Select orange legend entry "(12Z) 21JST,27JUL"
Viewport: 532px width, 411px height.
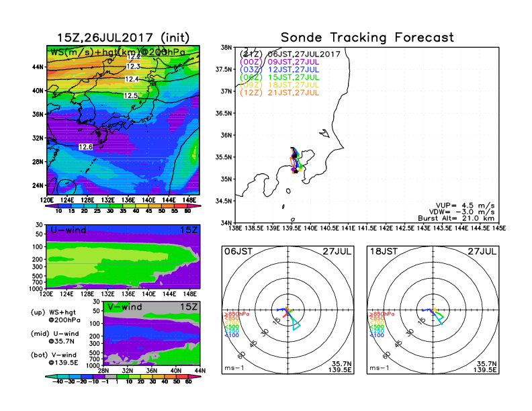click(279, 93)
